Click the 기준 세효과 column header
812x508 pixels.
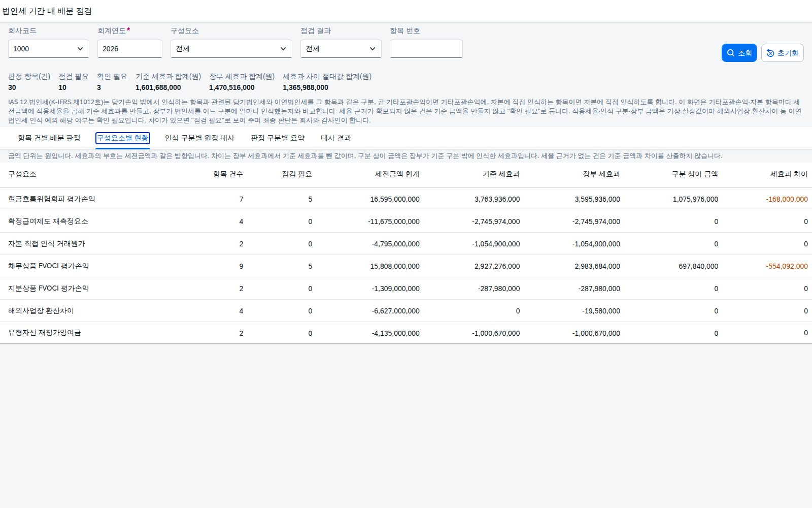pos(501,174)
